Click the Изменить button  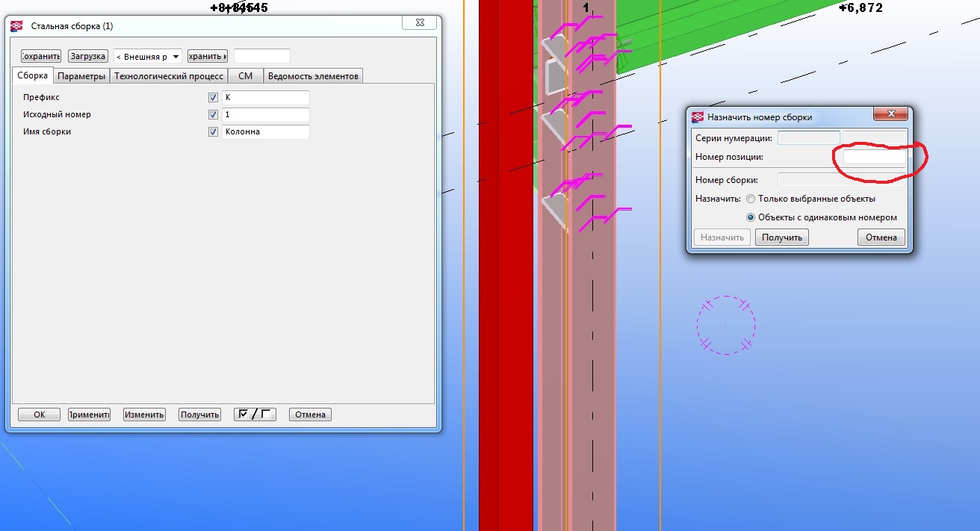(x=144, y=414)
